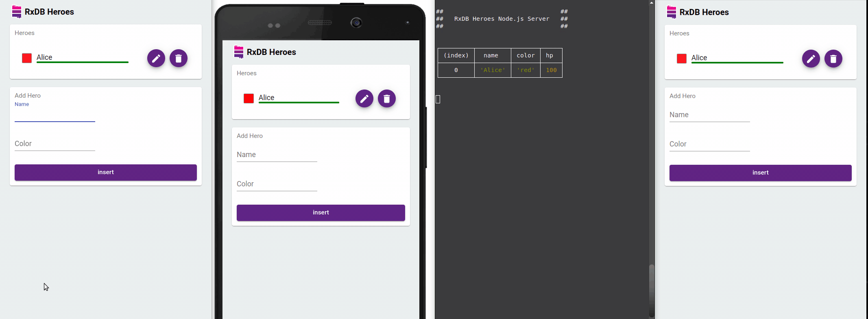Click 'RxDB Heroes Node.js Server' banner text
Viewport: 868px width, 319px height.
[x=502, y=19]
